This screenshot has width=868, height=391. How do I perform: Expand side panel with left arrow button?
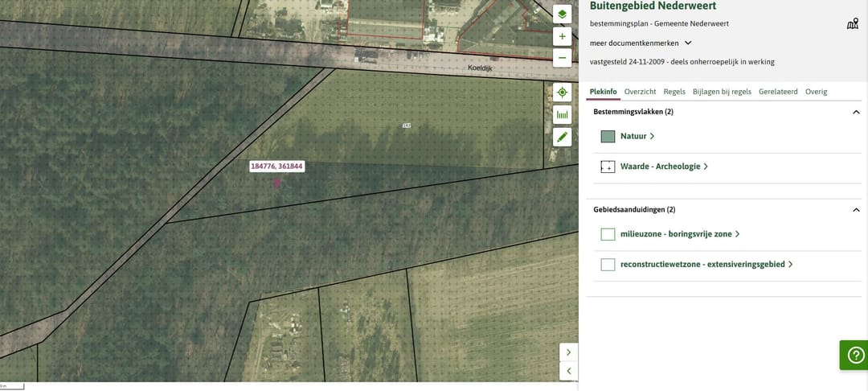pyautogui.click(x=568, y=371)
